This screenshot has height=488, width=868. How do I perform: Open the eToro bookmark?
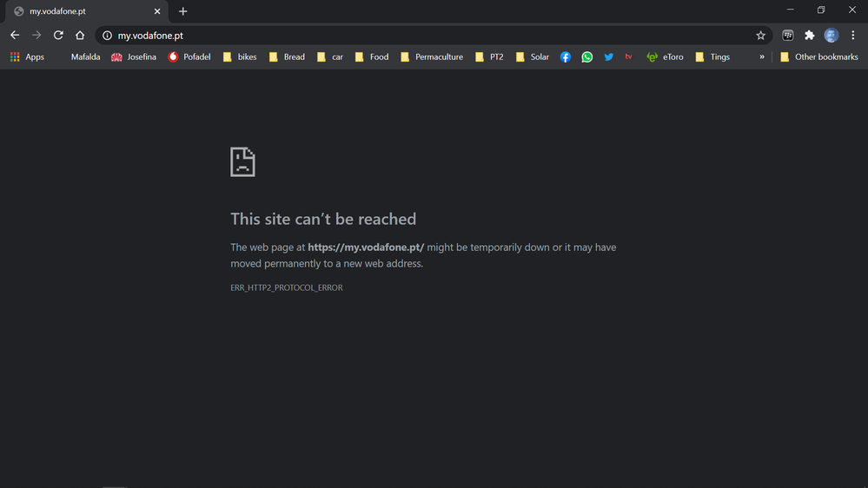coord(665,57)
